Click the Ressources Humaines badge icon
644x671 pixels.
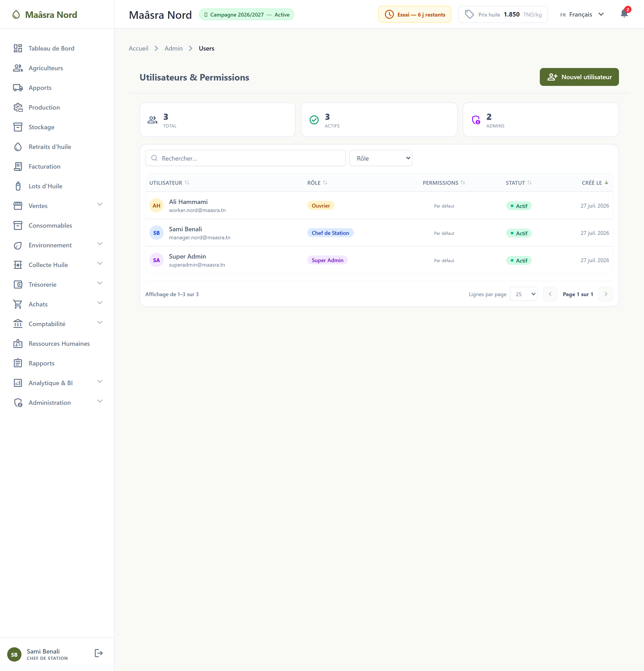click(18, 344)
